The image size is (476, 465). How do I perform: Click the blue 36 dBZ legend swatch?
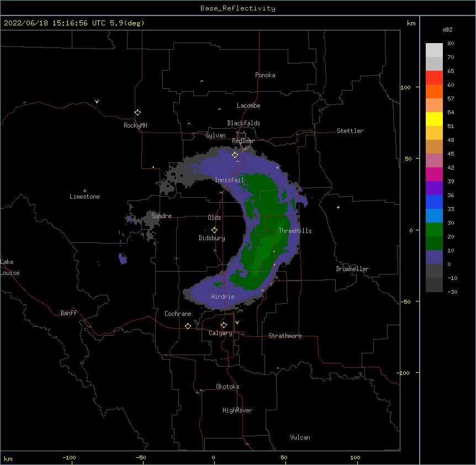[434, 202]
